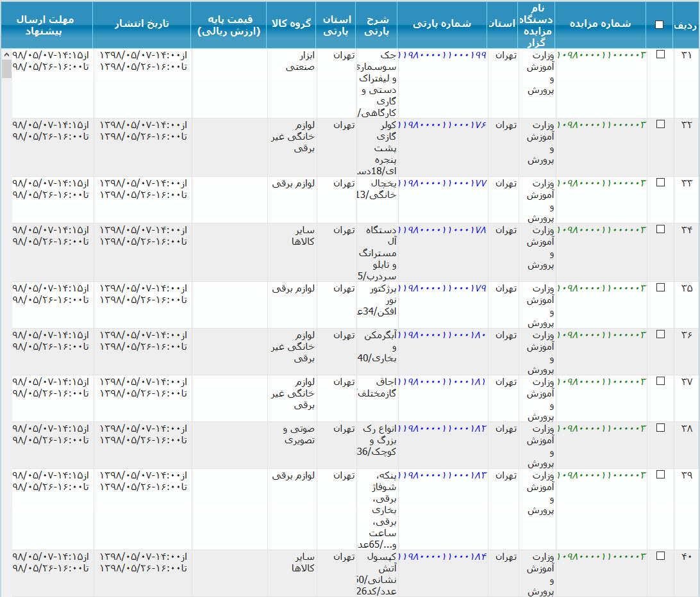Click the 'شماره پارتی' column header
The image size is (700, 597).
pos(442,24)
